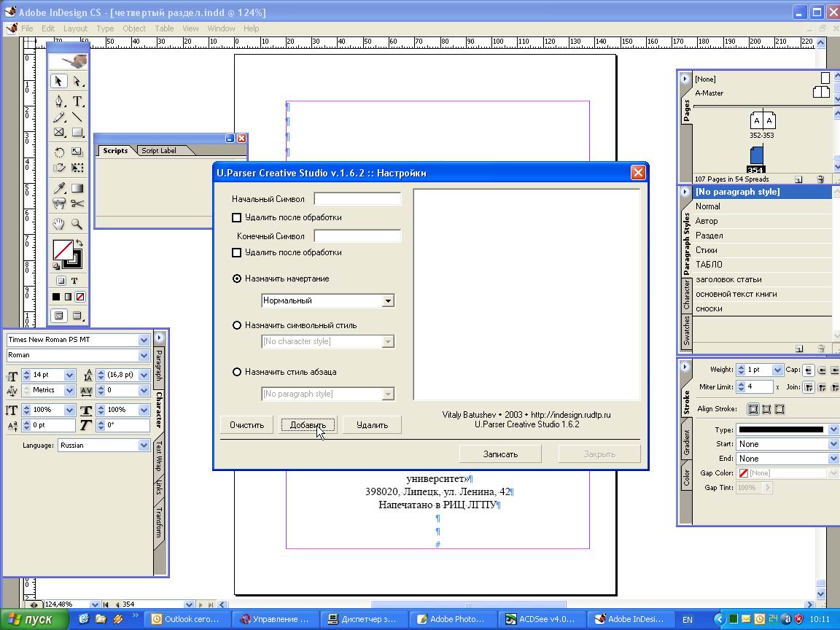Choose butt cap in Stroke panel
The width and height of the screenshot is (840, 630).
click(x=809, y=370)
